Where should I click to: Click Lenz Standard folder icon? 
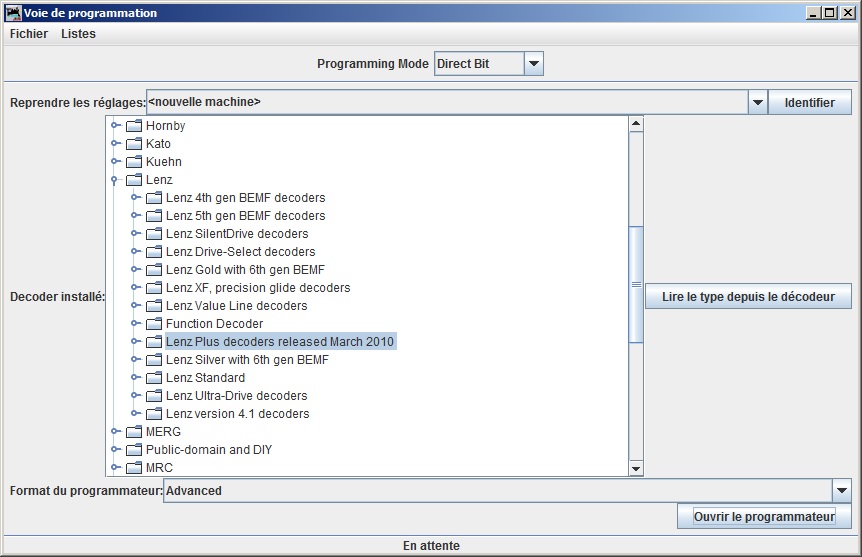pos(154,378)
